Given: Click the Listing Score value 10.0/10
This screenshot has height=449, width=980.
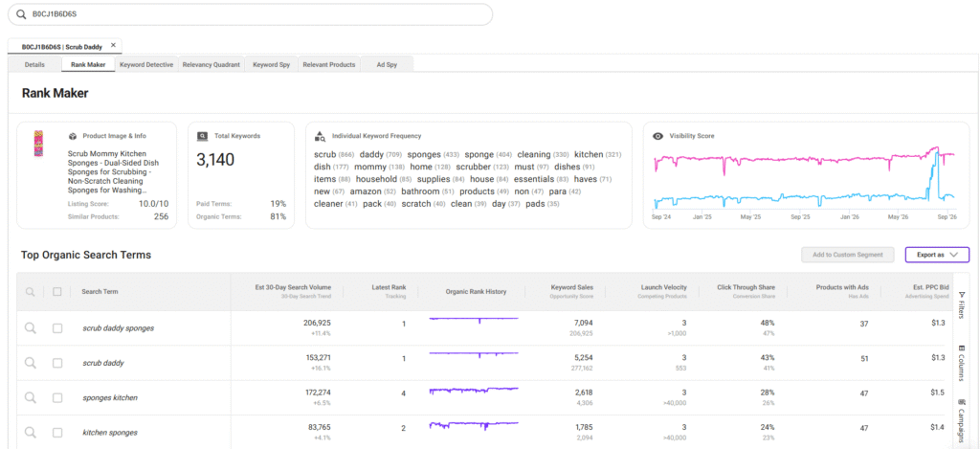Looking at the screenshot, I should [x=154, y=204].
